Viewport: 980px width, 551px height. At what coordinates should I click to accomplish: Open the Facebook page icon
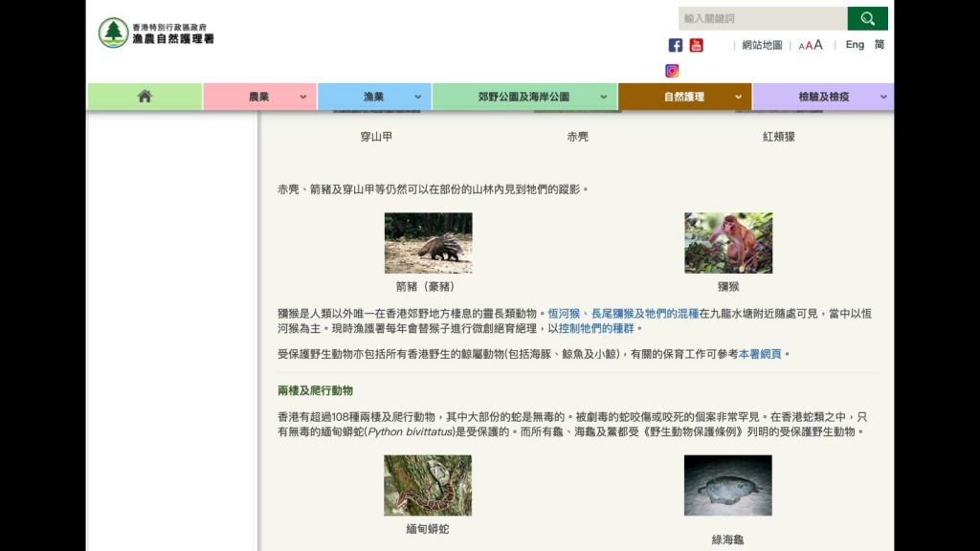[x=676, y=45]
